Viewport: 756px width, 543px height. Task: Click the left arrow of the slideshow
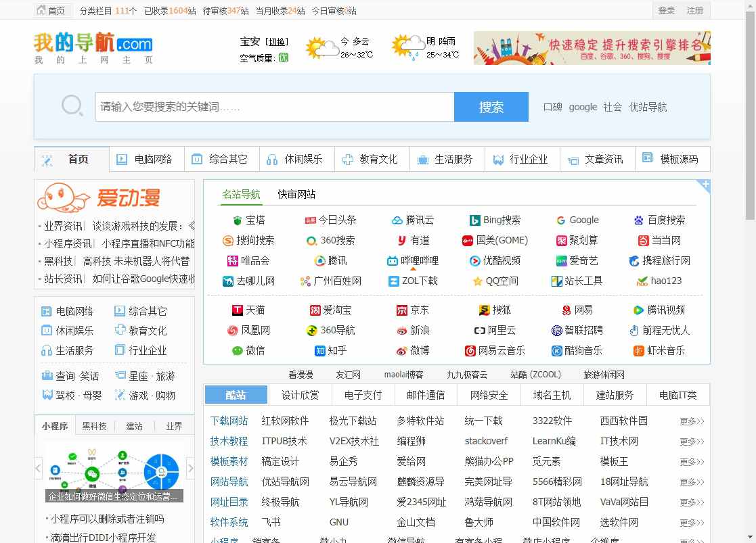[39, 468]
